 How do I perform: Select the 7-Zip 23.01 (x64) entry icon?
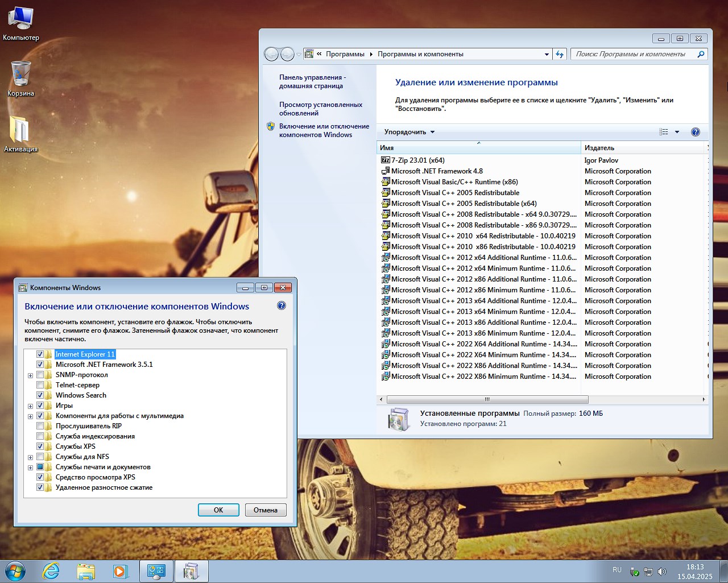point(386,160)
